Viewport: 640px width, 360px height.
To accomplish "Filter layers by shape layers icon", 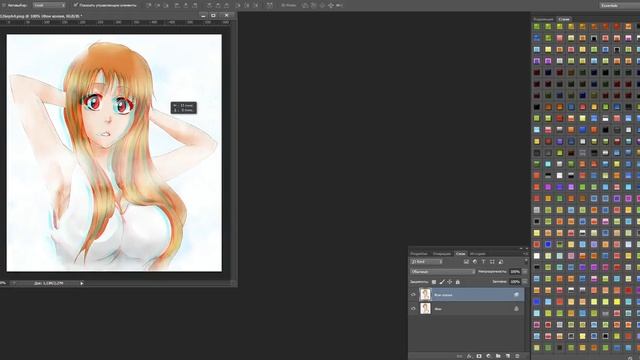I will point(492,262).
